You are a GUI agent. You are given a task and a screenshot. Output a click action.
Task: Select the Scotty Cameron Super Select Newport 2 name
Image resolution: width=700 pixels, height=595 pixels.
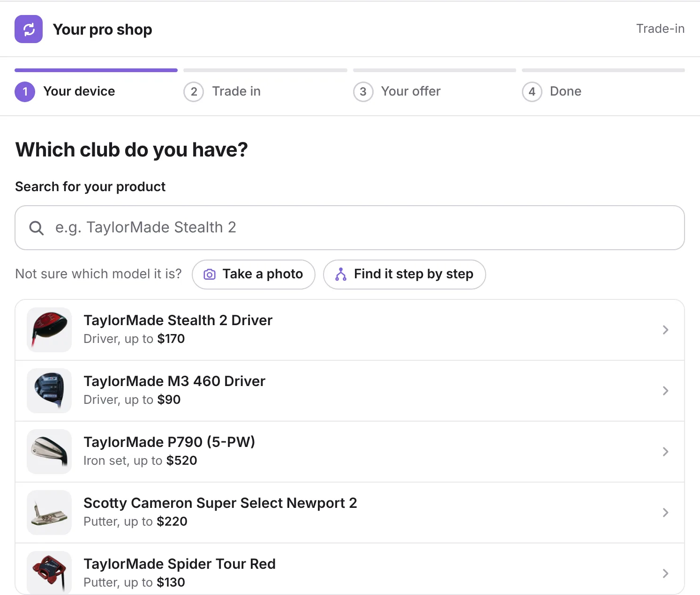[220, 503]
